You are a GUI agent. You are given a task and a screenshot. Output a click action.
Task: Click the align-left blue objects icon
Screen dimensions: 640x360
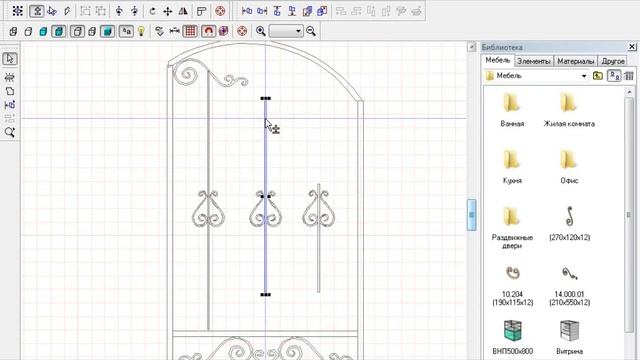(x=247, y=11)
